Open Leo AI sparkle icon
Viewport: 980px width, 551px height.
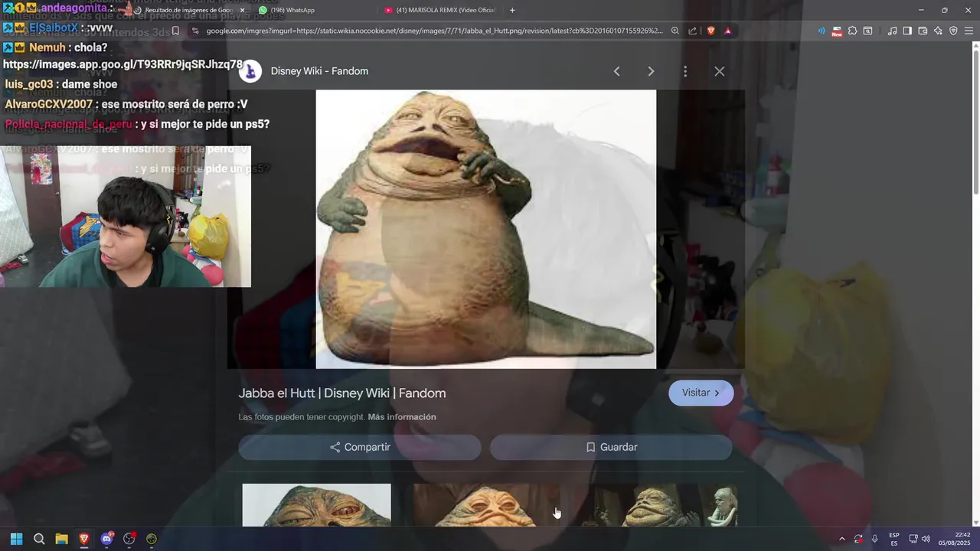point(938,31)
